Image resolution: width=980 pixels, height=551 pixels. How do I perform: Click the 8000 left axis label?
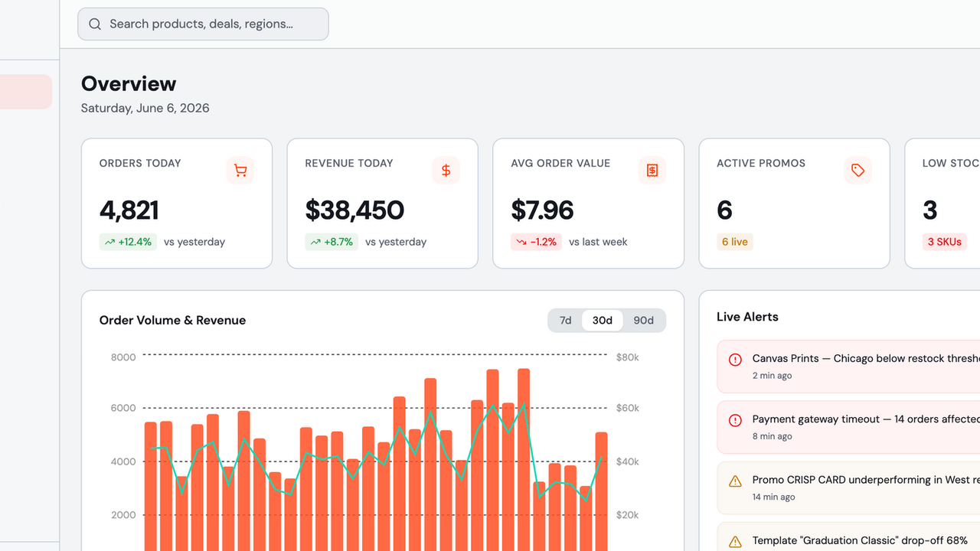(x=123, y=357)
